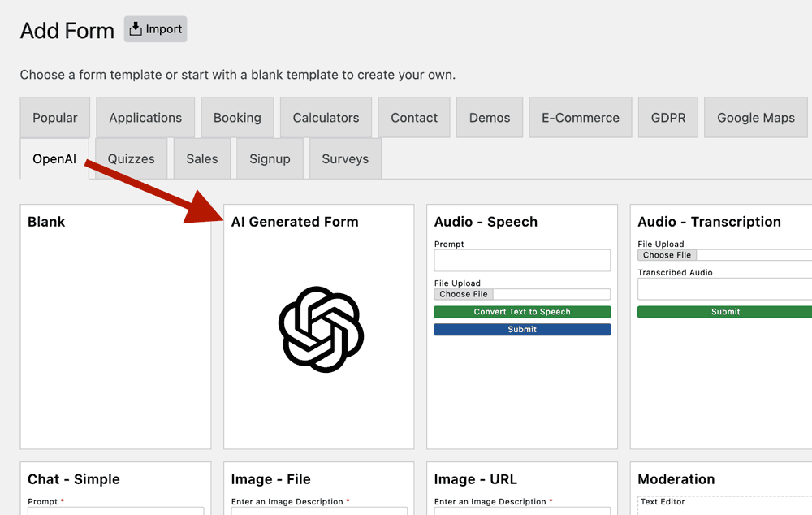Choose the Blank template card
Viewport: 812px width, 515px height.
(x=115, y=327)
